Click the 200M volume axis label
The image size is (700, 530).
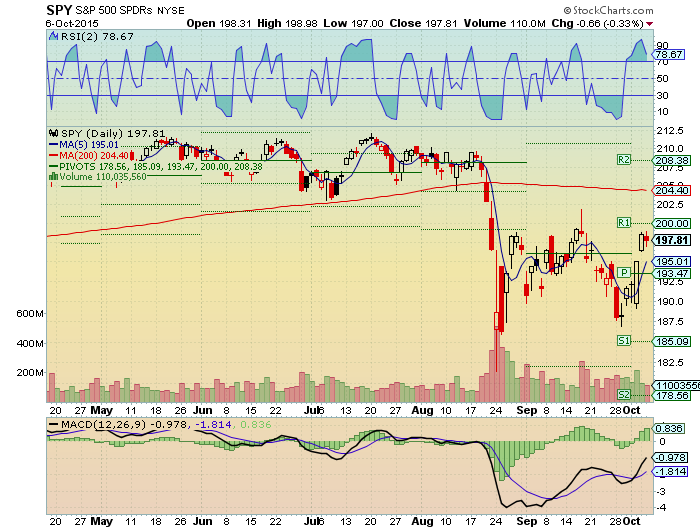click(29, 372)
